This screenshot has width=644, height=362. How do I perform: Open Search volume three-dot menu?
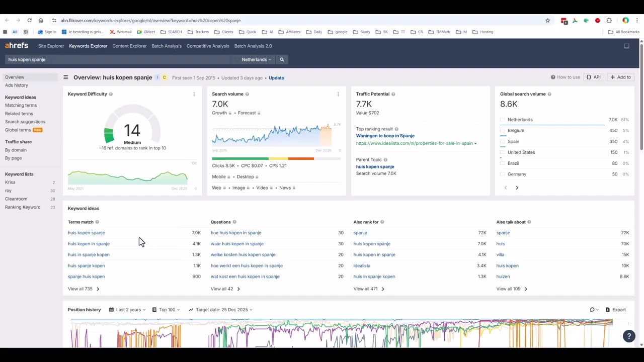[338, 94]
